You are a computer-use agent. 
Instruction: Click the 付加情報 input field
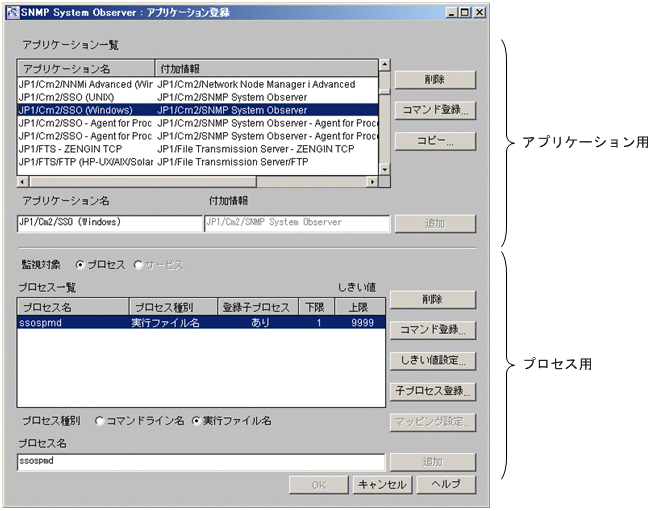point(297,224)
